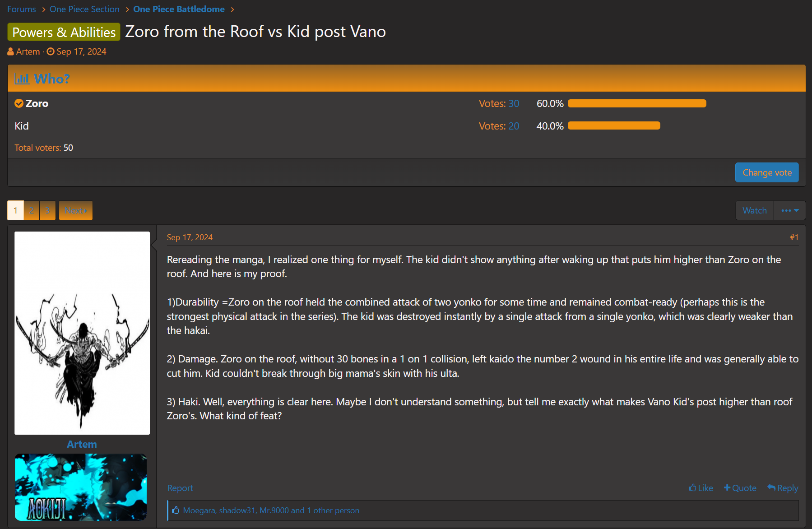Click the poll bar chart icon
The height and width of the screenshot is (529, 812).
coord(22,79)
